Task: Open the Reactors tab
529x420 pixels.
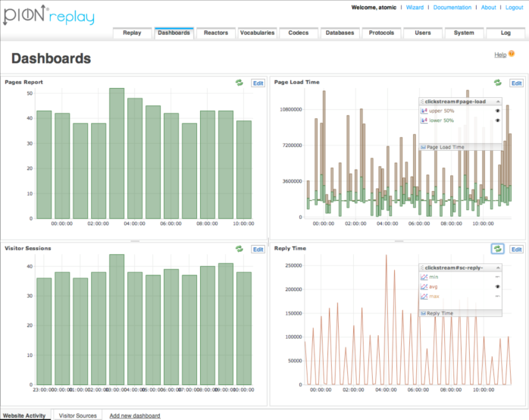Action: (x=216, y=33)
